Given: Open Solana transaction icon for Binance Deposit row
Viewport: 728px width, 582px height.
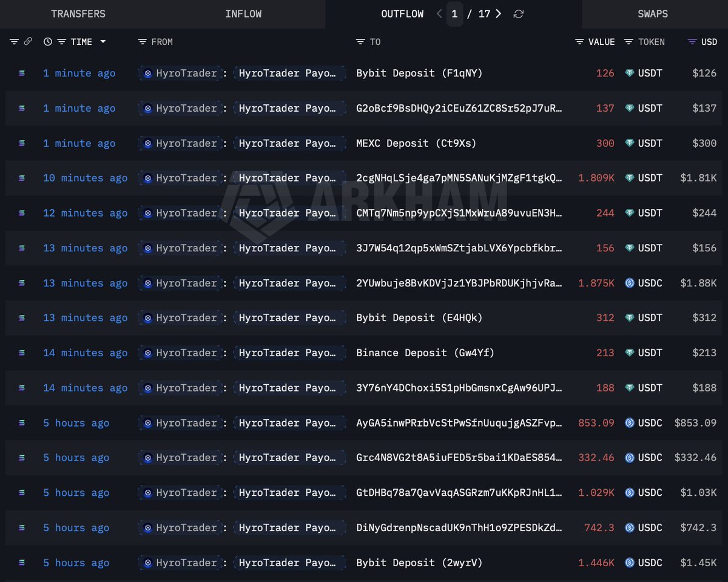Looking at the screenshot, I should [x=22, y=353].
